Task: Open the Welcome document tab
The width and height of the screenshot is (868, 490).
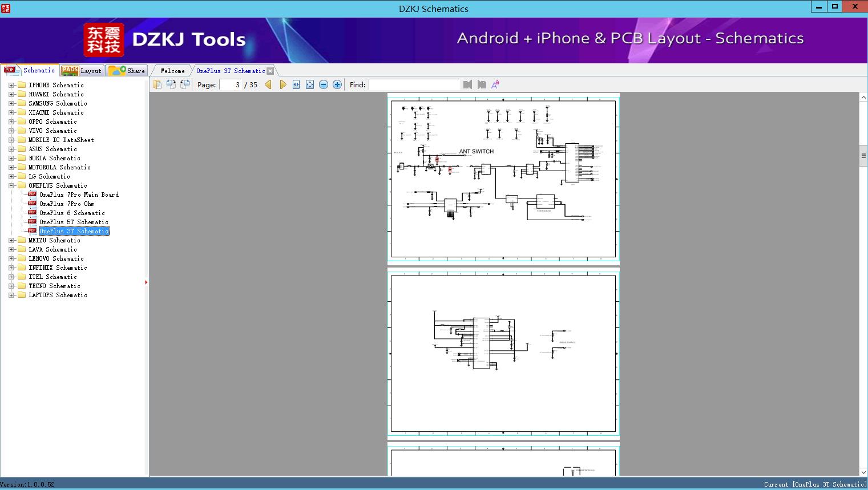Action: click(172, 71)
